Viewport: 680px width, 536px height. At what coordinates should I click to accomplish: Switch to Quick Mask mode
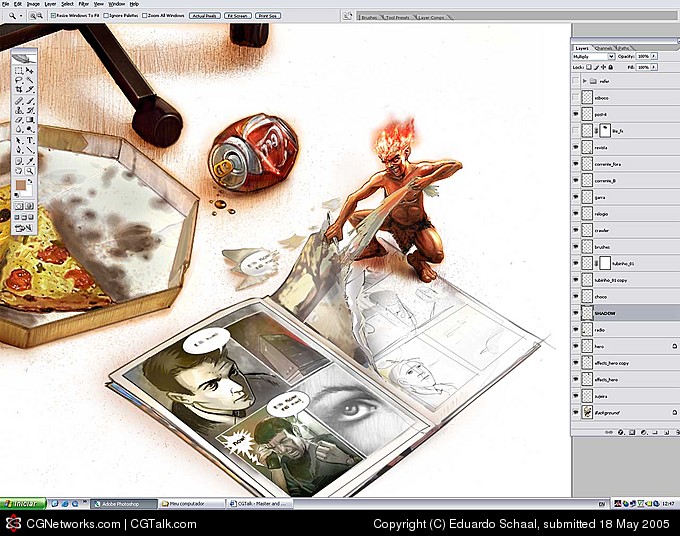pyautogui.click(x=30, y=206)
